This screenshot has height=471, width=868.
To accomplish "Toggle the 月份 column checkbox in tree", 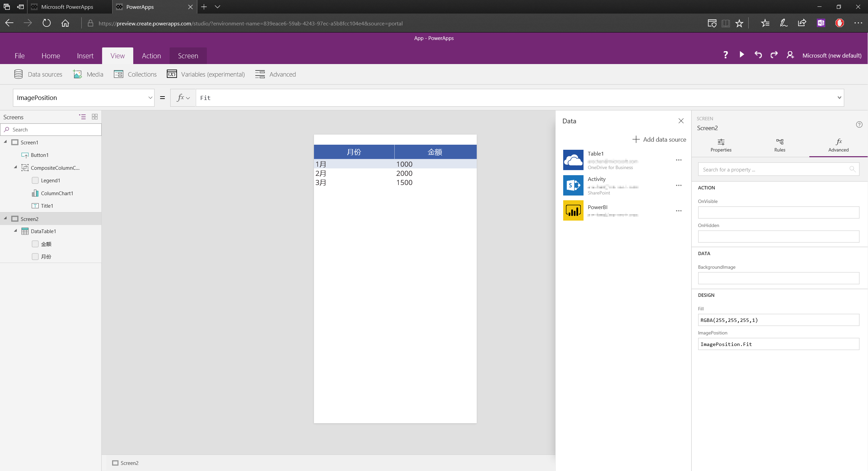I will (35, 257).
